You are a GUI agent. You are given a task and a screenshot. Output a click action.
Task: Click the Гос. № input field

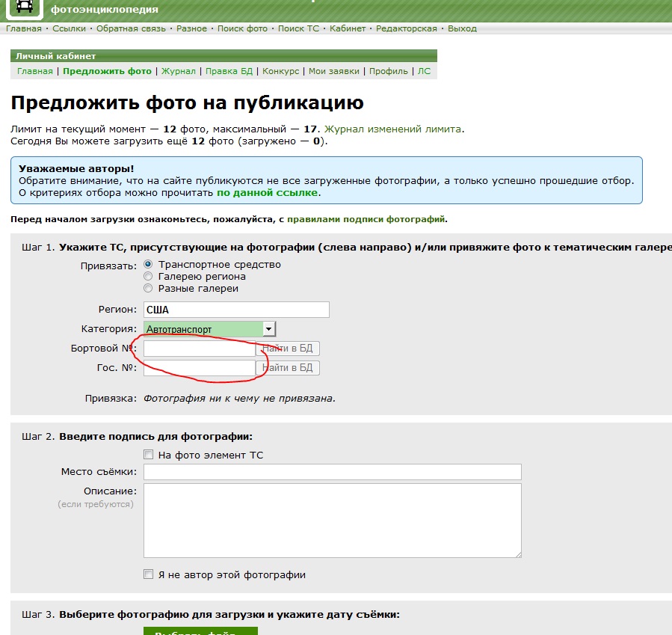[x=200, y=368]
